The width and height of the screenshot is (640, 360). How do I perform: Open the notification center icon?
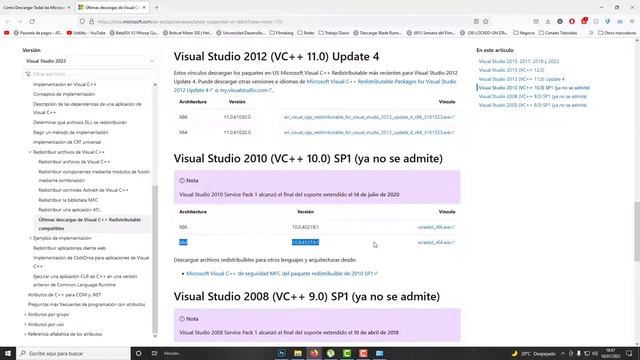click(x=629, y=353)
